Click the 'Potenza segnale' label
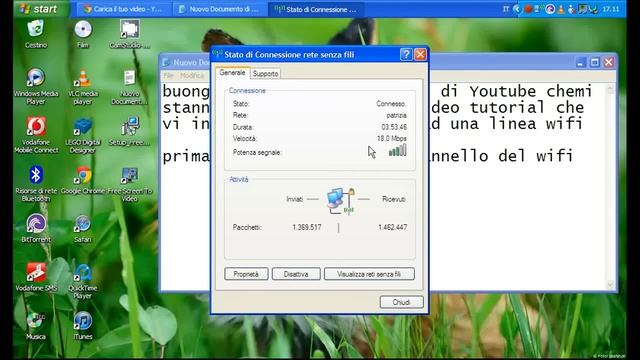 pyautogui.click(x=257, y=152)
